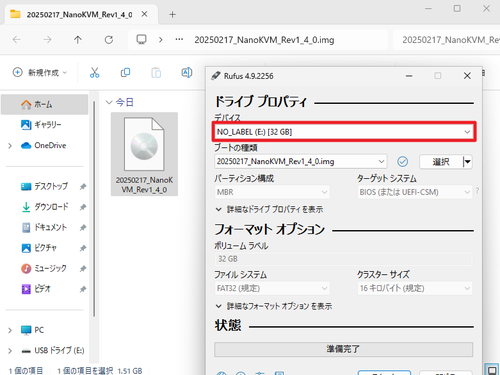
Task: Go back with Explorer back arrow
Action: 17,40
